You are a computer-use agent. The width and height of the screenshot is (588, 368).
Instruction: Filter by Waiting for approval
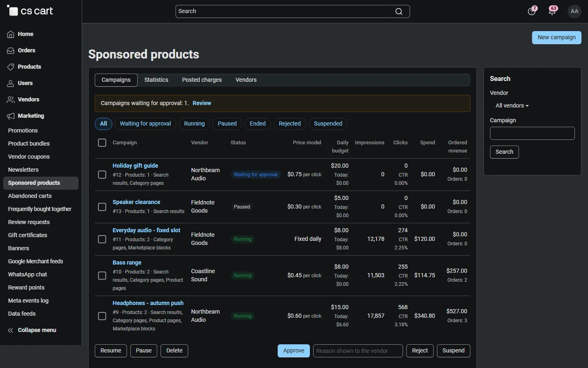coord(145,124)
